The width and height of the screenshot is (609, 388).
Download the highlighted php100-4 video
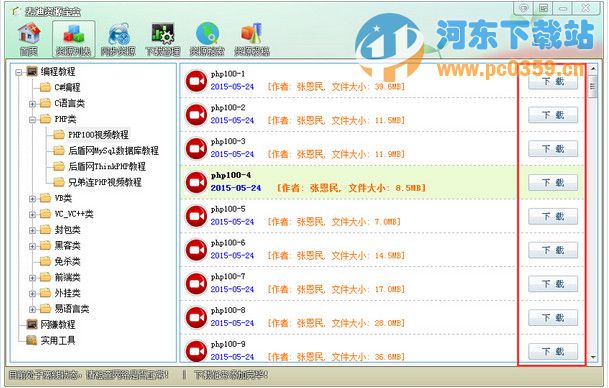click(553, 183)
